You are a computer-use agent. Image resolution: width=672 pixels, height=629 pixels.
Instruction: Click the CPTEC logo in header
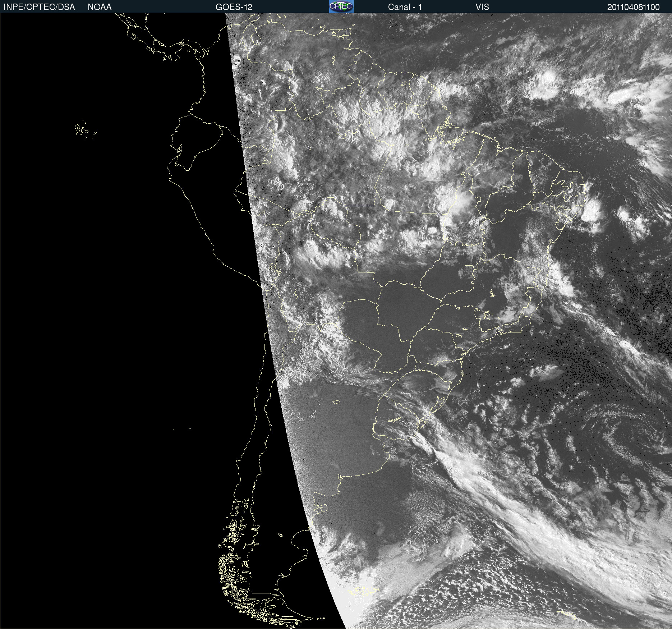click(x=341, y=6)
